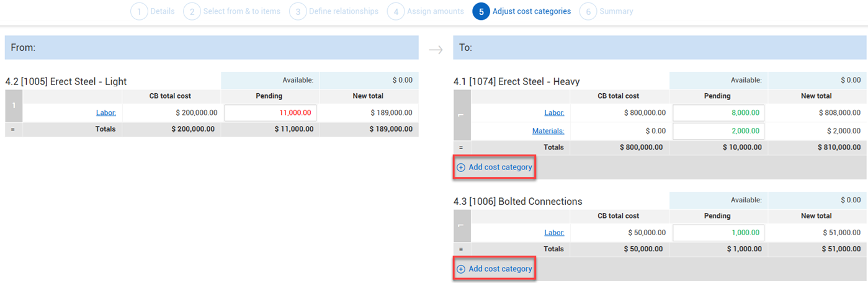This screenshot has width=868, height=283.
Task: Open Labor link under Bolted Connections
Action: (553, 233)
